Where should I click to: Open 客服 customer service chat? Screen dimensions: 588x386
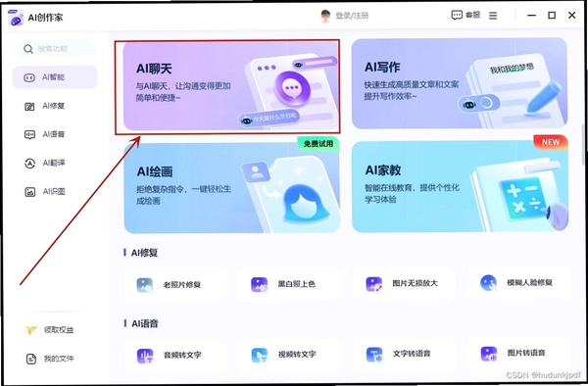(465, 15)
